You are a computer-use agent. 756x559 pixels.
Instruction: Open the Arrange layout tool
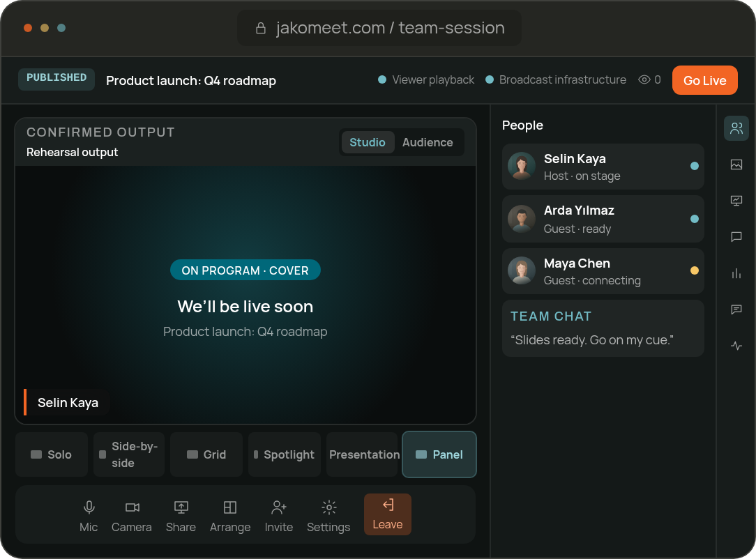[230, 516]
